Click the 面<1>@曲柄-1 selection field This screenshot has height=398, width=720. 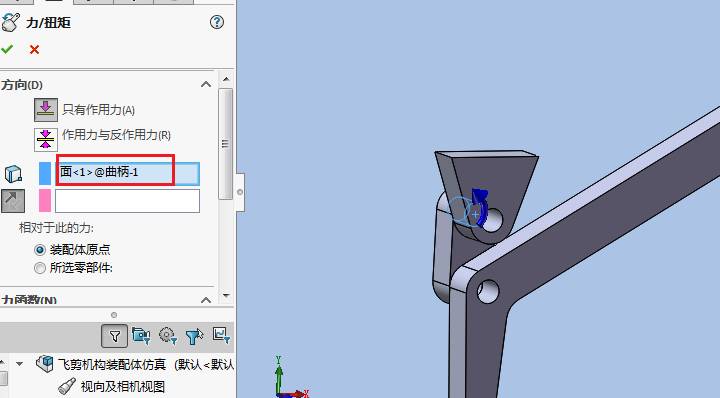point(127,173)
